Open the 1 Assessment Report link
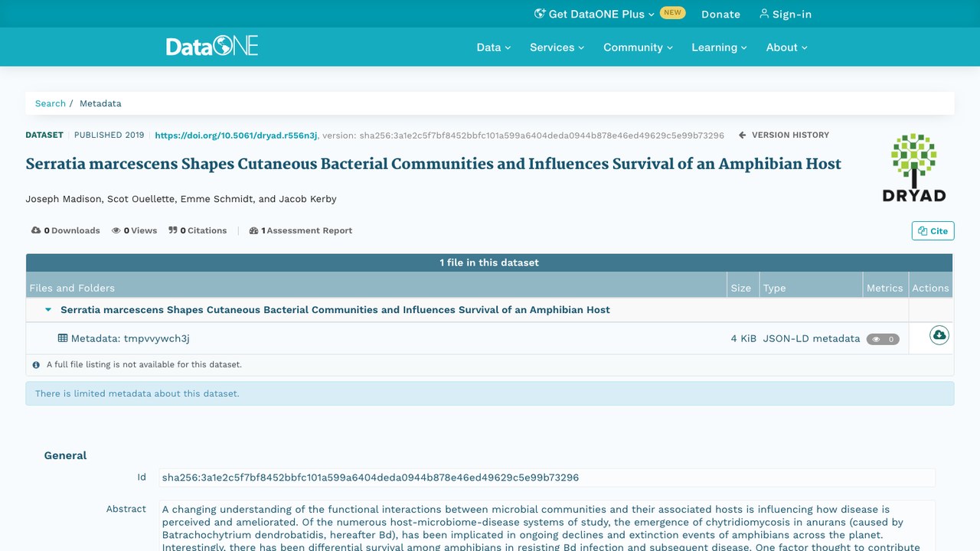This screenshot has height=551, width=980. 301,230
